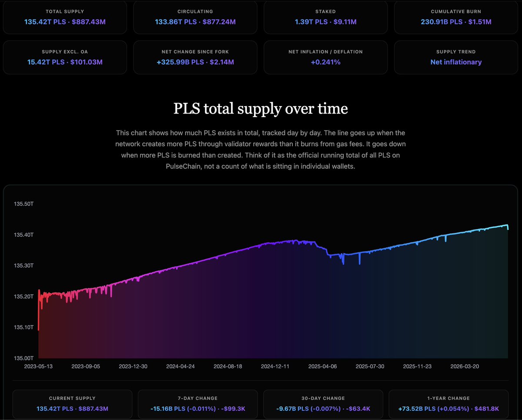This screenshot has height=420, width=522.
Task: Click the cyan endpoint of the supply line
Action: (508, 227)
